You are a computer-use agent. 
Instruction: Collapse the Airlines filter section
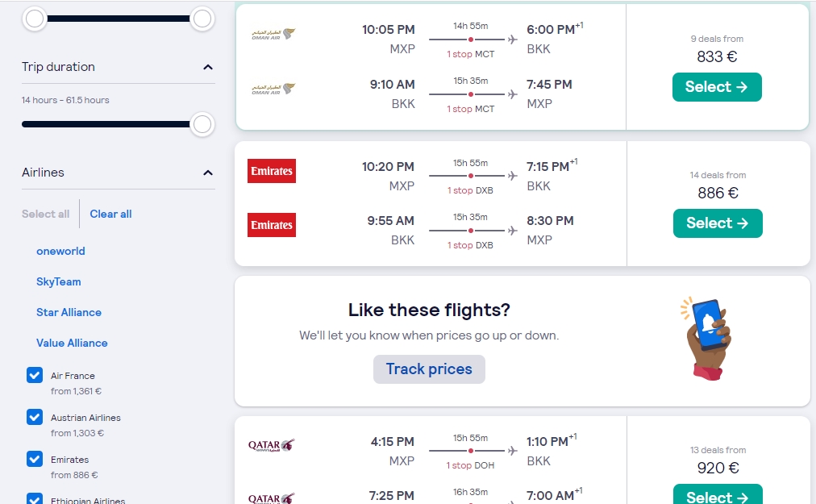click(x=208, y=173)
